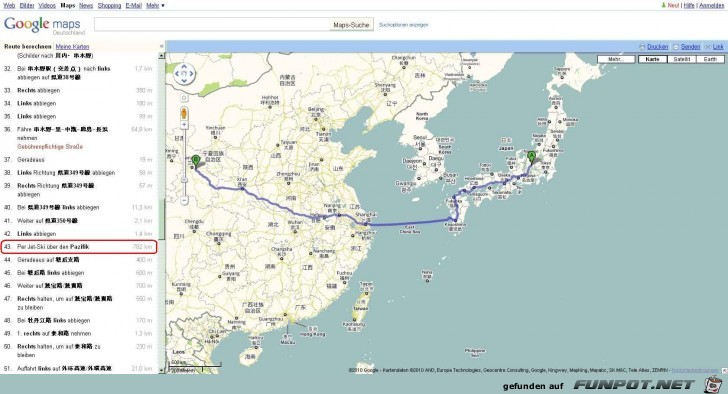Open the Web link in top bar
This screenshot has width=728, height=394.
pos(9,6)
